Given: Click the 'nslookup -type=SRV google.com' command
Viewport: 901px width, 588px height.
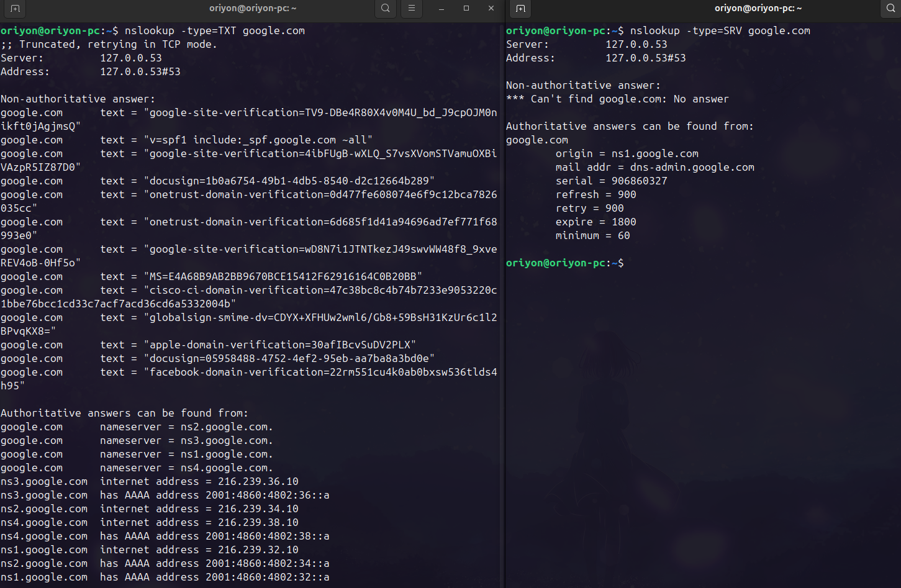Looking at the screenshot, I should click(x=720, y=30).
